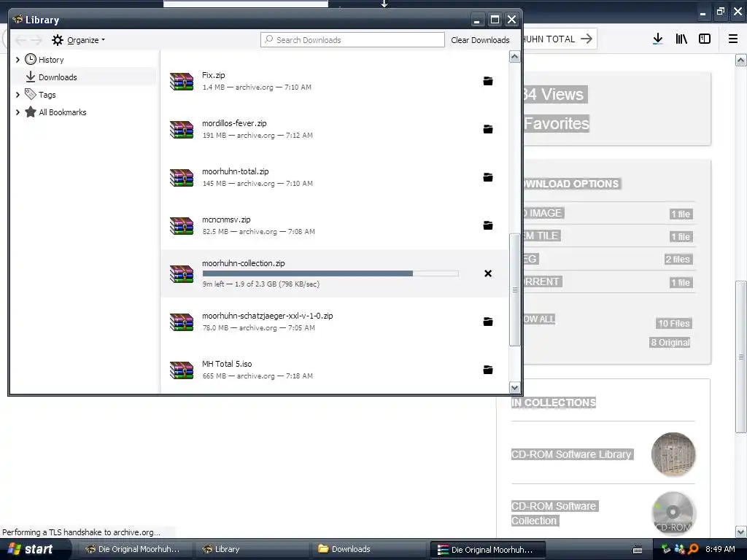The height and width of the screenshot is (560, 747).
Task: Open folder for moorhuhn-schatzjaeger-xxl-v-1-0.zip
Action: (488, 322)
